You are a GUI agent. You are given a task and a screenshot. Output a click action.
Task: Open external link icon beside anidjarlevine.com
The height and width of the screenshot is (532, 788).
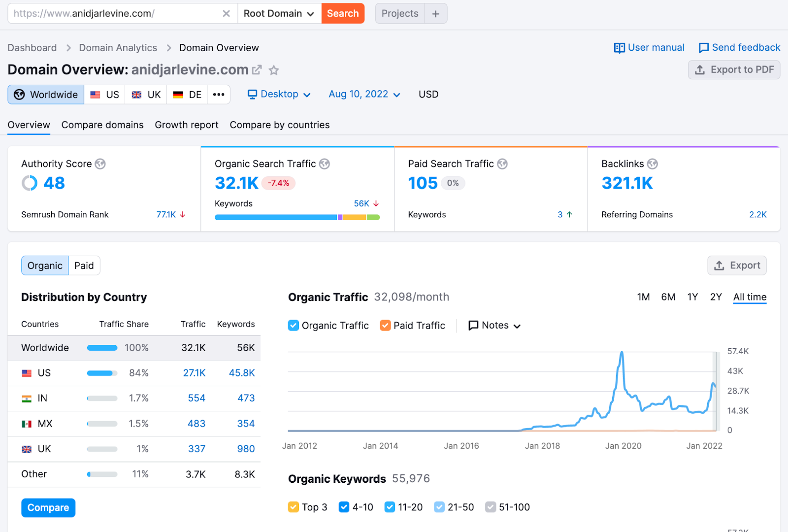pos(257,70)
